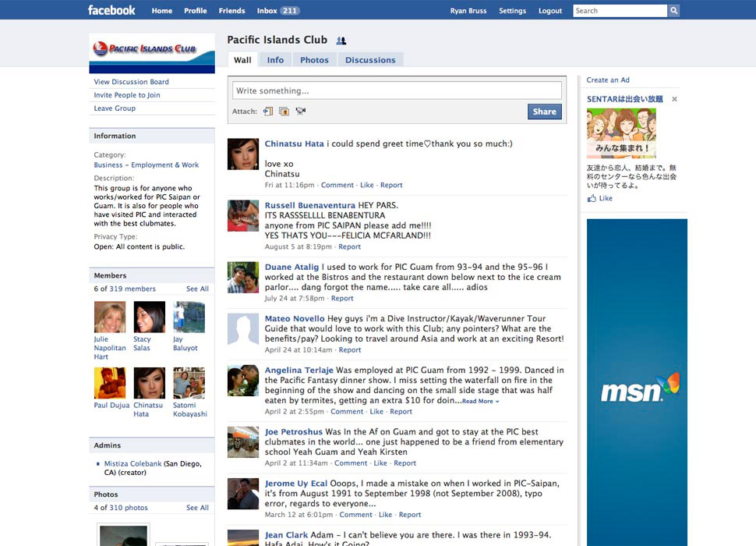Click the 319 members link

[x=132, y=289]
